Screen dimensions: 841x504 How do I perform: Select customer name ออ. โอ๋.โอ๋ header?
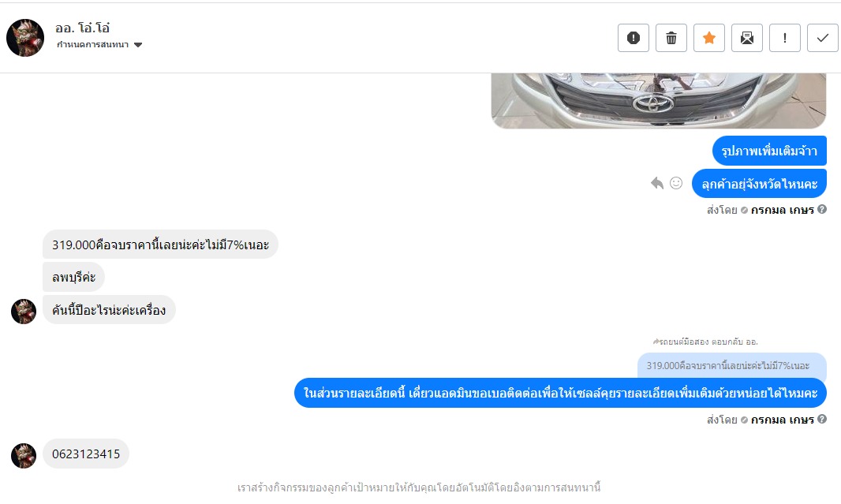click(82, 28)
